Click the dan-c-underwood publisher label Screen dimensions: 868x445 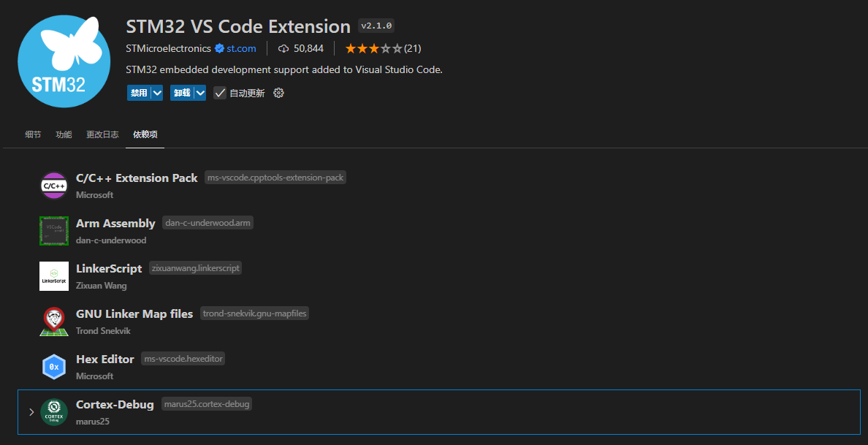[x=111, y=240]
